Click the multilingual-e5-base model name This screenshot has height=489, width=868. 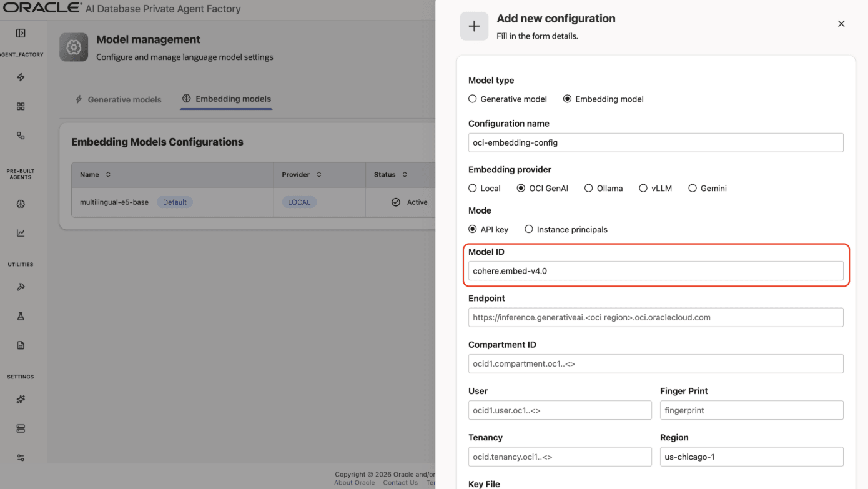pos(114,202)
